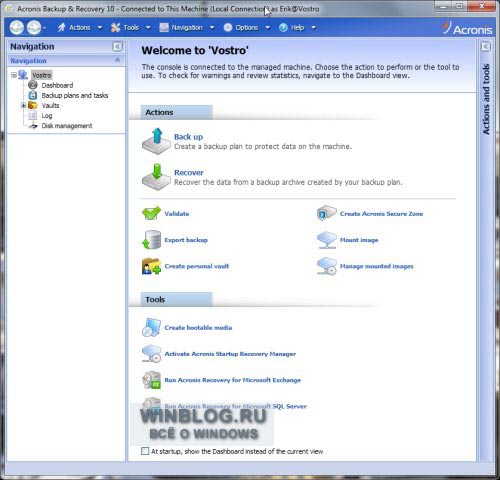
Task: Click the Recover disk icon
Action: tap(156, 177)
